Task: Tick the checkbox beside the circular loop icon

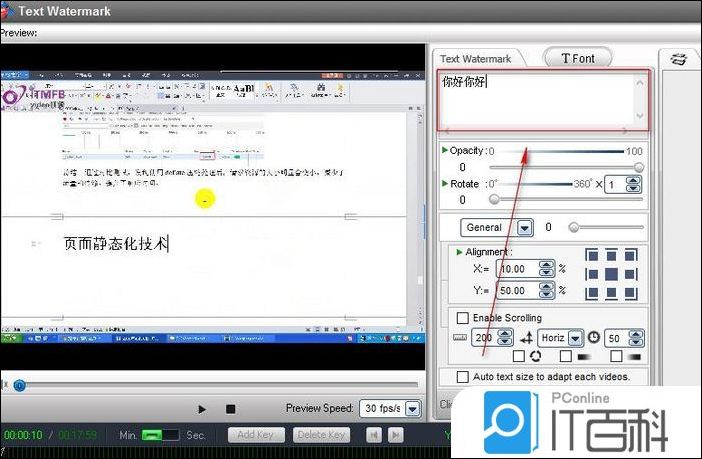Action: pyautogui.click(x=518, y=356)
